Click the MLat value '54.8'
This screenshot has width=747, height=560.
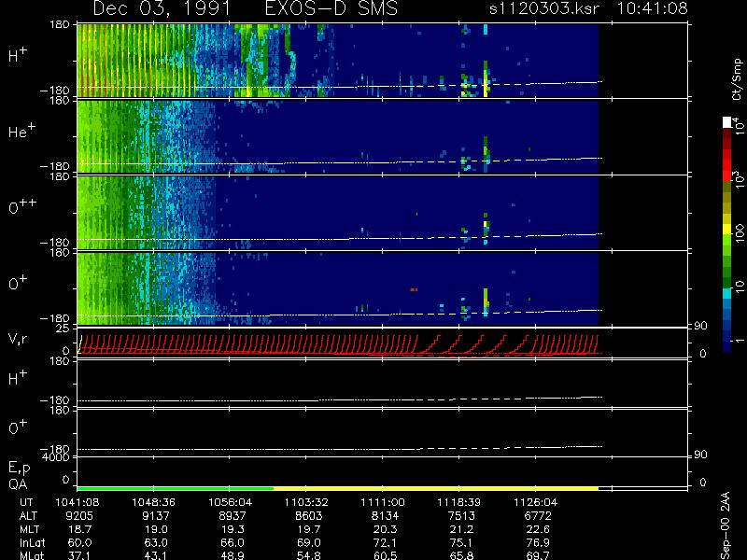[309, 555]
